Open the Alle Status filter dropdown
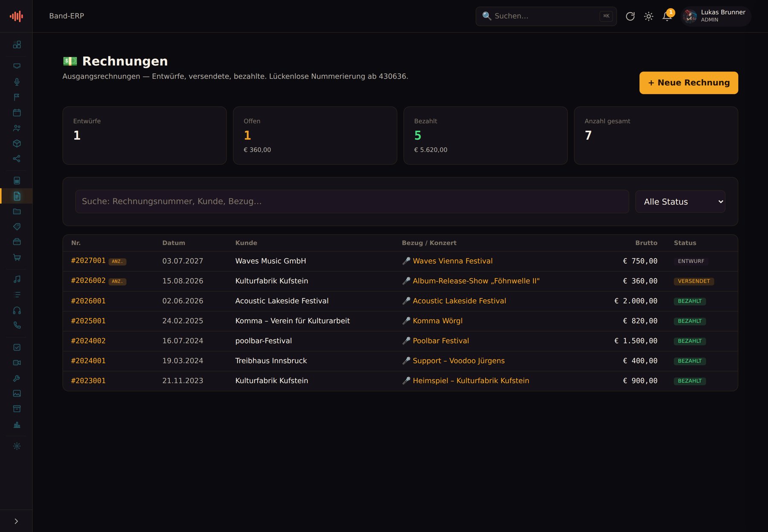This screenshot has height=532, width=768. 680,202
